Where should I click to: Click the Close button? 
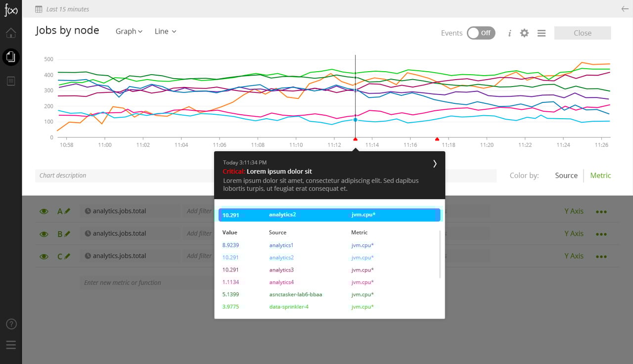tap(582, 33)
